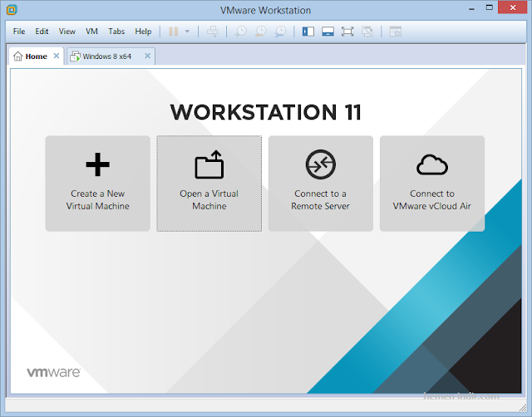532x417 pixels.
Task: Click the manage snapshots toolbar icon
Action: click(x=280, y=32)
